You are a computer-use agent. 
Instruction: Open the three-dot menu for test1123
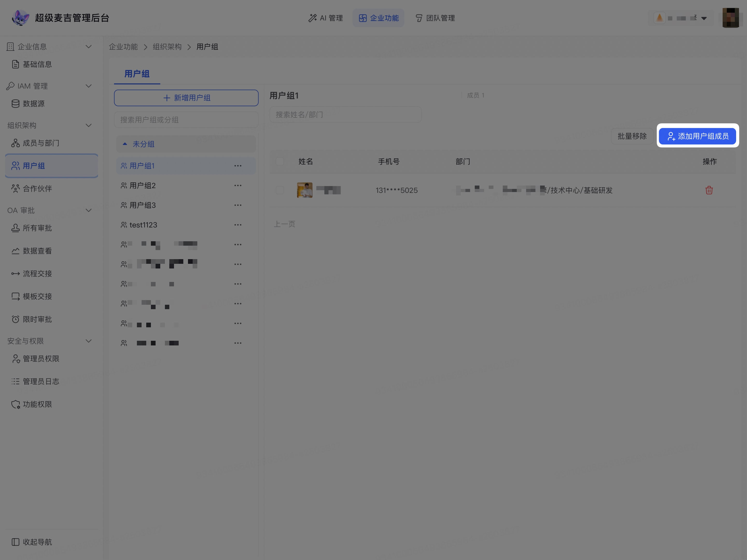(238, 225)
